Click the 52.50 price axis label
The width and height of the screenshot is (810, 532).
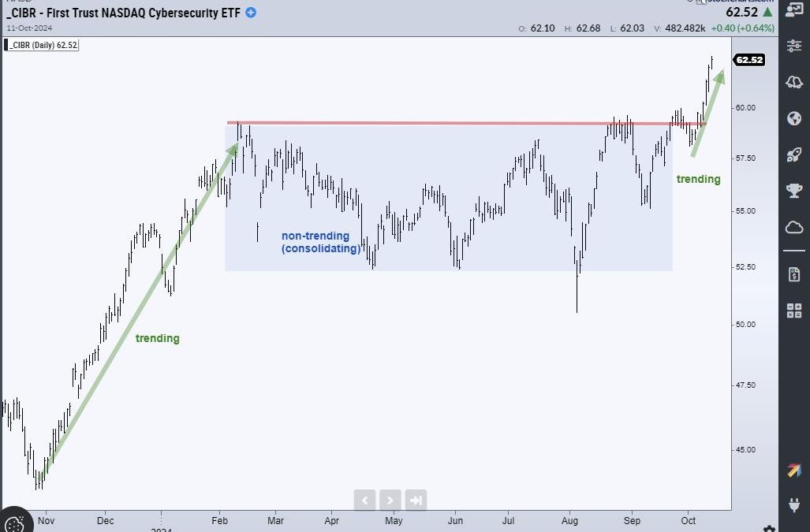click(x=746, y=266)
